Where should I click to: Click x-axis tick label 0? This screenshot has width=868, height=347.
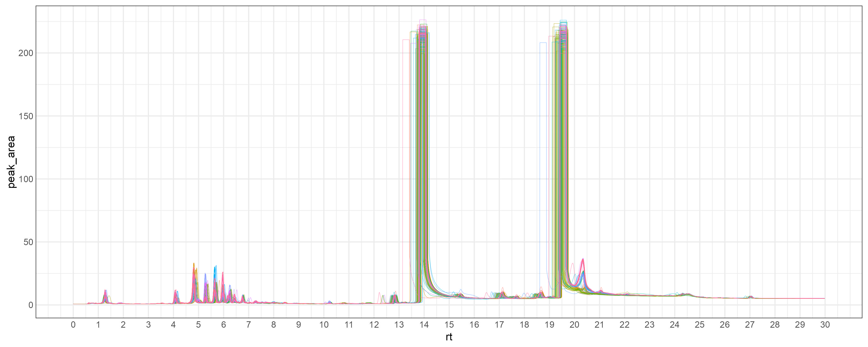(x=73, y=325)
